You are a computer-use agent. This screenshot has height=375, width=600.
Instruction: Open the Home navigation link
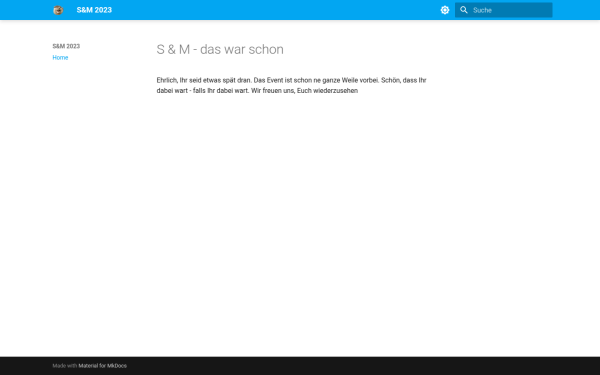(x=60, y=57)
